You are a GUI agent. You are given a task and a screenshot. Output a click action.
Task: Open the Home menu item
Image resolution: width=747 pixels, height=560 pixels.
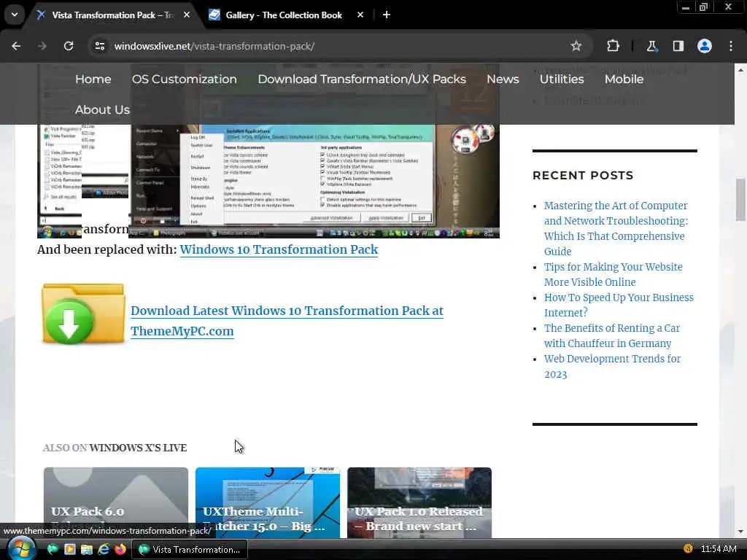coord(93,79)
